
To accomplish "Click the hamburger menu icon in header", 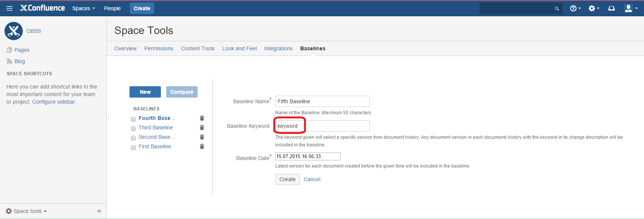I will (x=9, y=8).
